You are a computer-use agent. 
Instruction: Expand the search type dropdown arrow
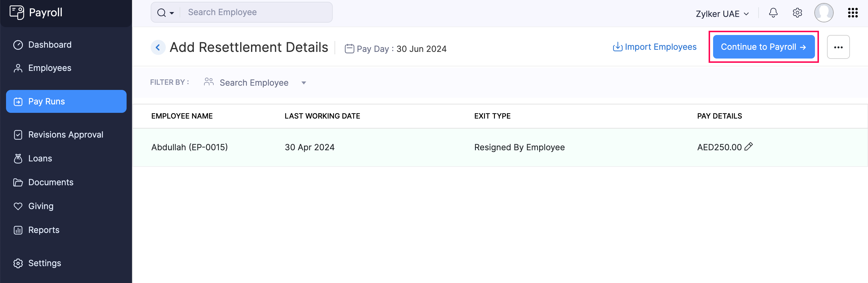(172, 13)
